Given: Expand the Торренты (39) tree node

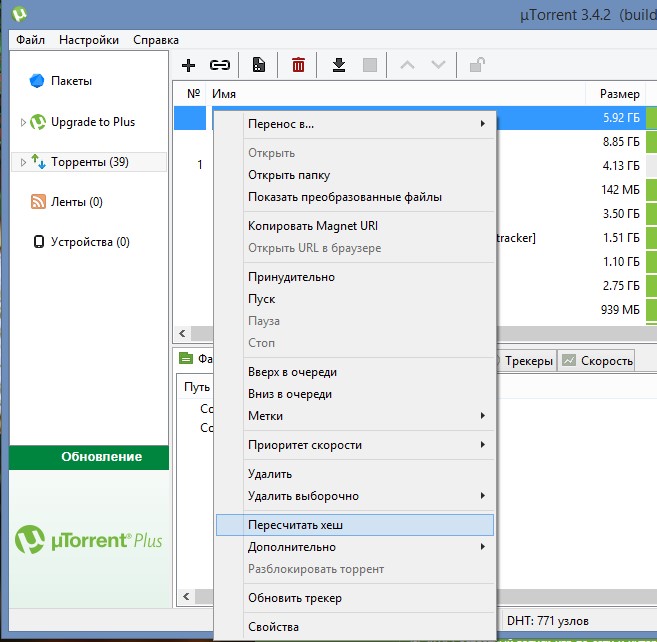Looking at the screenshot, I should [23, 162].
